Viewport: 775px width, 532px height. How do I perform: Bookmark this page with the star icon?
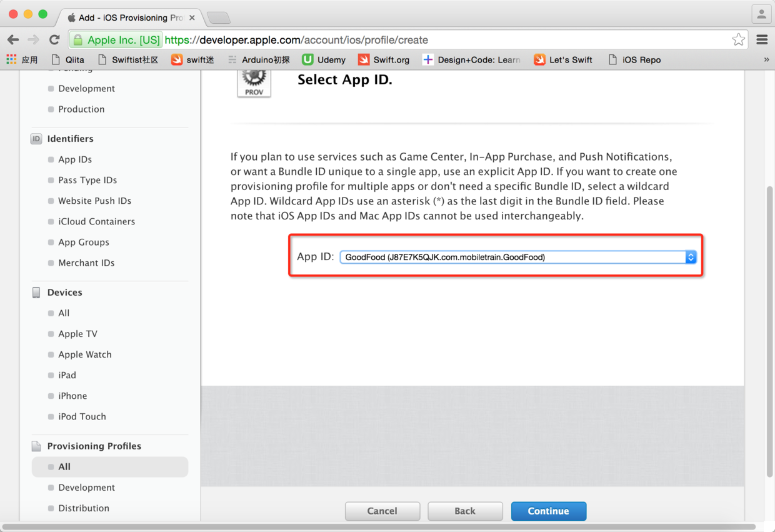coord(738,40)
